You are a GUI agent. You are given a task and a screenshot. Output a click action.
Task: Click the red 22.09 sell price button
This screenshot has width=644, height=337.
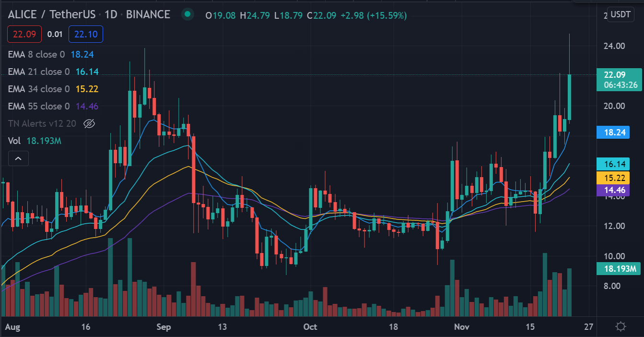point(24,34)
